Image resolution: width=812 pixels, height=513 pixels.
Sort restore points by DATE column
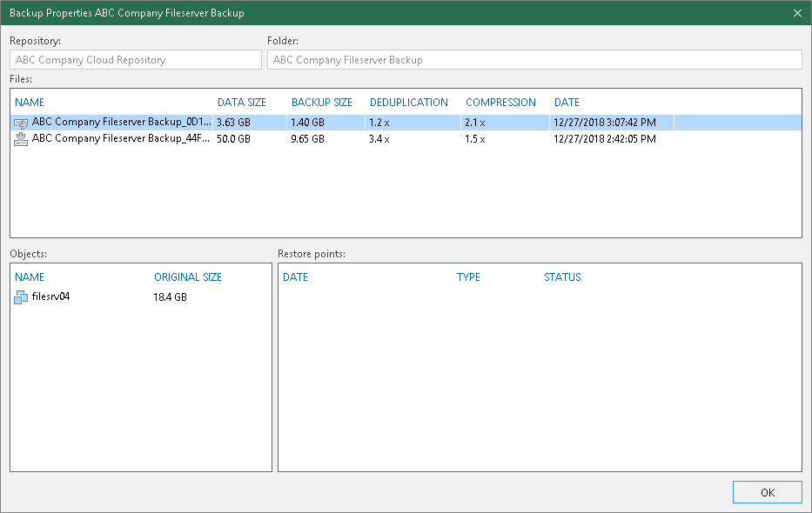point(295,277)
